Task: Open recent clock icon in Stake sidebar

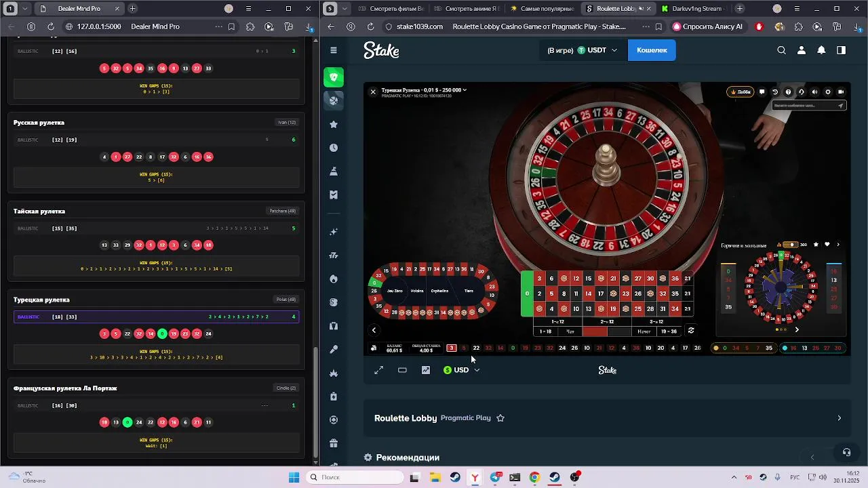Action: [x=333, y=148]
